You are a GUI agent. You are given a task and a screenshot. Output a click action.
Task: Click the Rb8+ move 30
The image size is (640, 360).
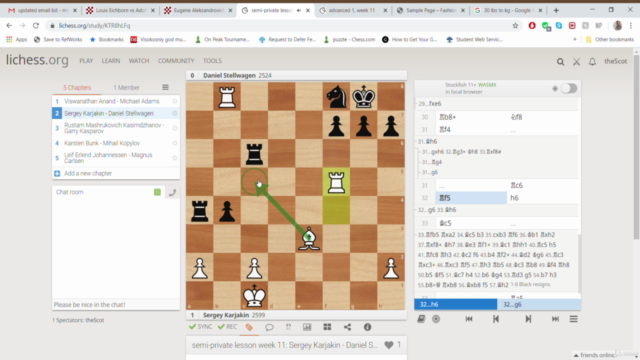point(471,117)
